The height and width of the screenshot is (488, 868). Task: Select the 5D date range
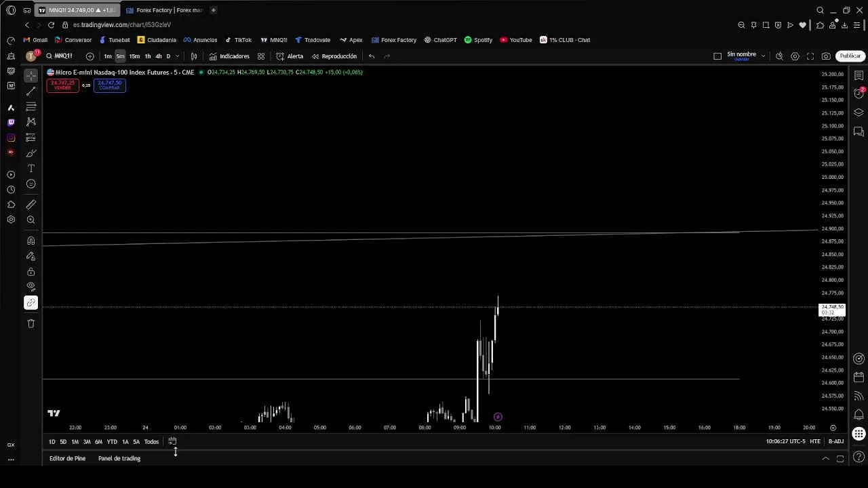(x=63, y=442)
